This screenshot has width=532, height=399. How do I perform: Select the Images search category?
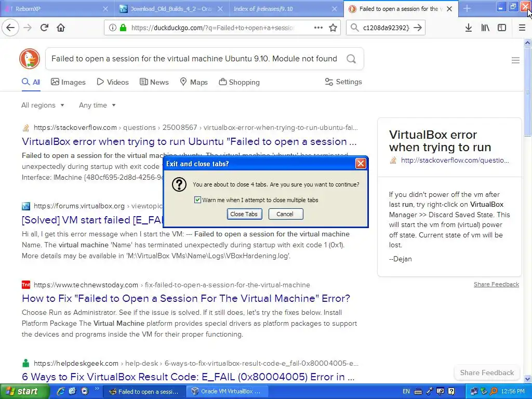click(68, 82)
